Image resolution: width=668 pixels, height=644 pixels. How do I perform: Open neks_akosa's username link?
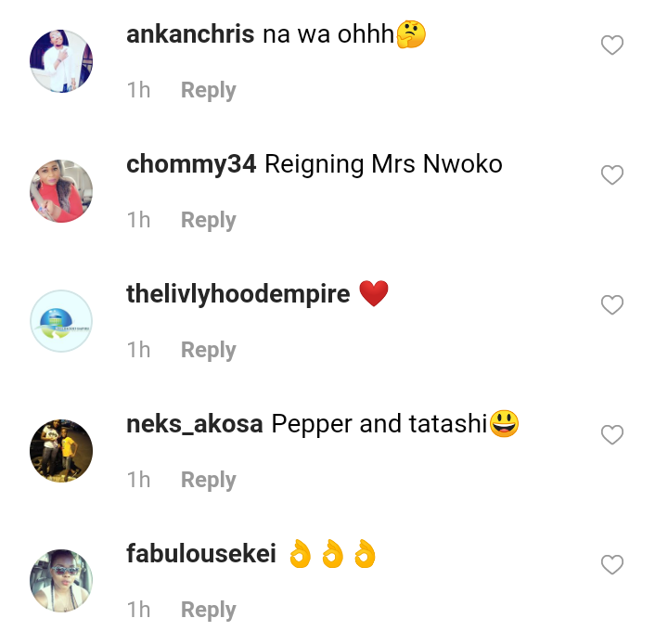(195, 425)
